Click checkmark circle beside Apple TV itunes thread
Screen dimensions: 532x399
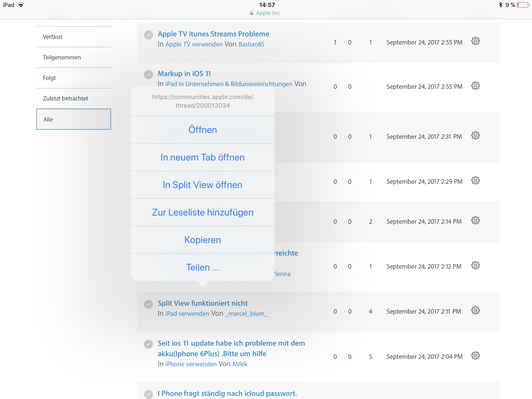coord(148,35)
